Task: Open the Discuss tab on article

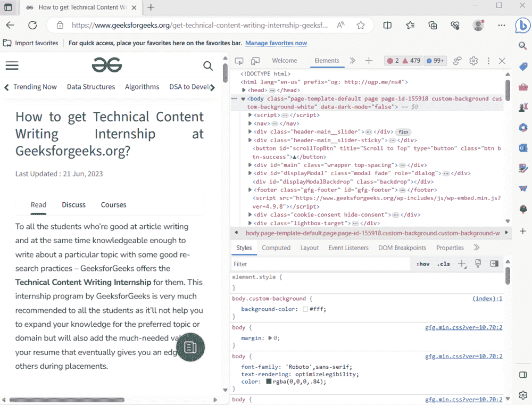Action: pyautogui.click(x=73, y=205)
